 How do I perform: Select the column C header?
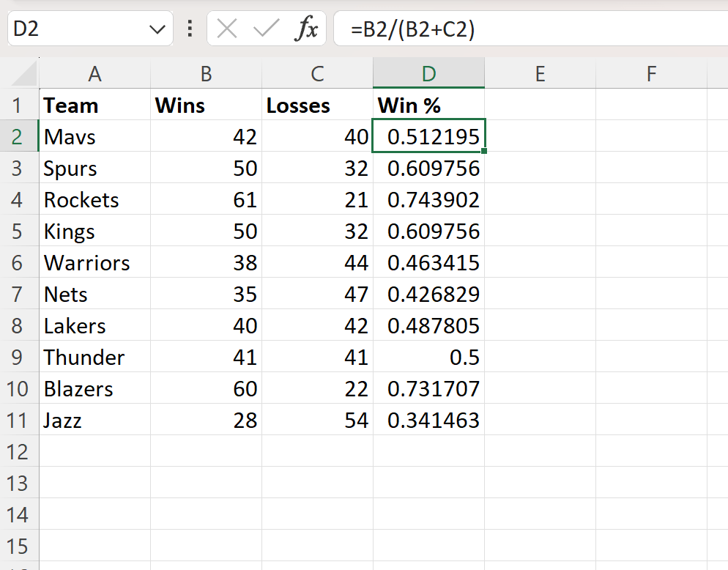click(318, 73)
